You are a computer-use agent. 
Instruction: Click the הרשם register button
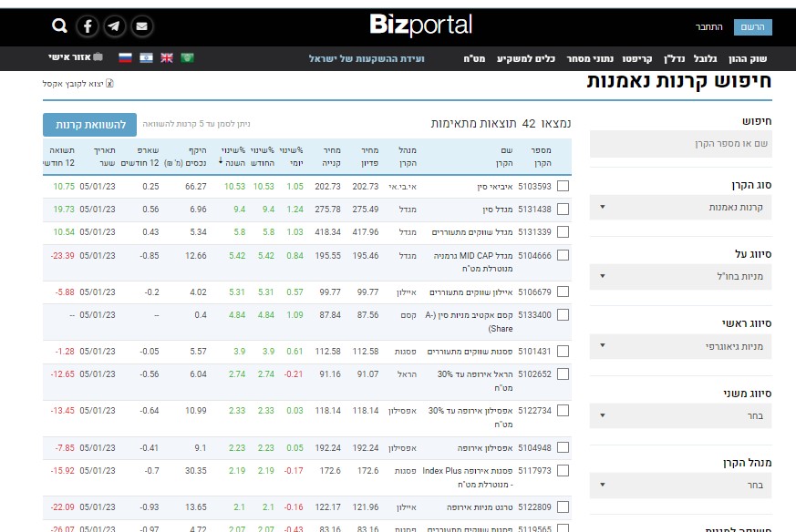point(753,27)
